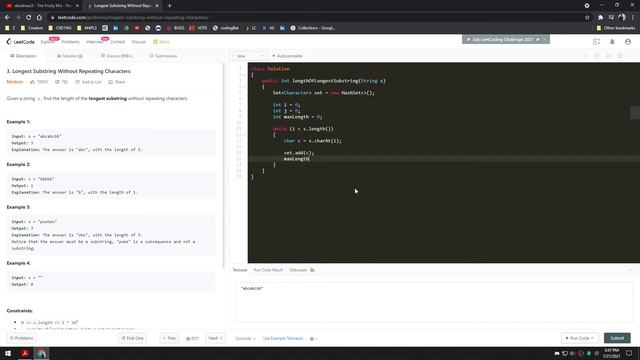The image size is (640, 360).
Task: Open the Discuss nav item
Action: (138, 42)
